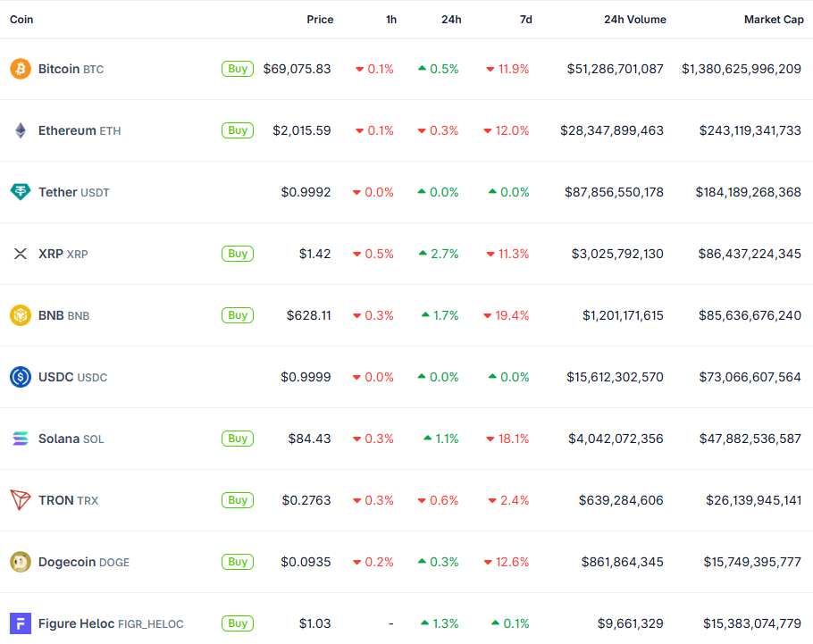
Task: Click the XRP logo icon
Action: (20, 254)
